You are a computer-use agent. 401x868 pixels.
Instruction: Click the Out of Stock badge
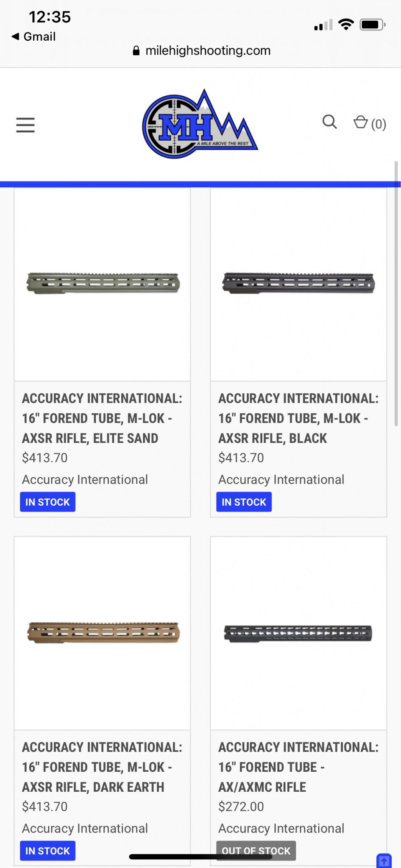click(256, 850)
